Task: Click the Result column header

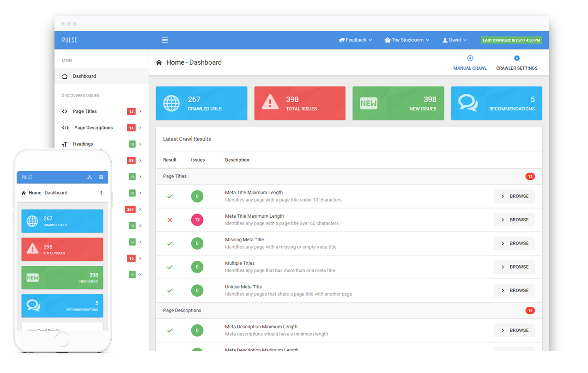Action: [x=170, y=160]
